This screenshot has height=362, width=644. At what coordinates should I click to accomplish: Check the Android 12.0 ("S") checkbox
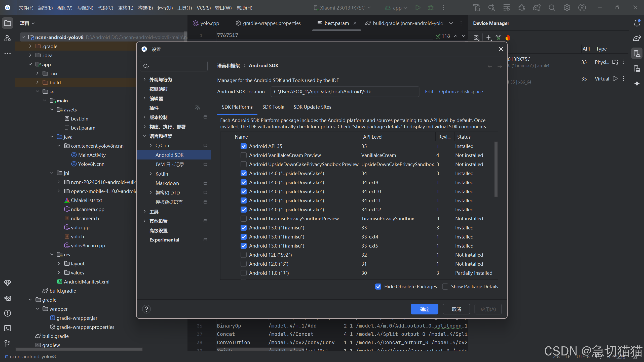(x=243, y=264)
